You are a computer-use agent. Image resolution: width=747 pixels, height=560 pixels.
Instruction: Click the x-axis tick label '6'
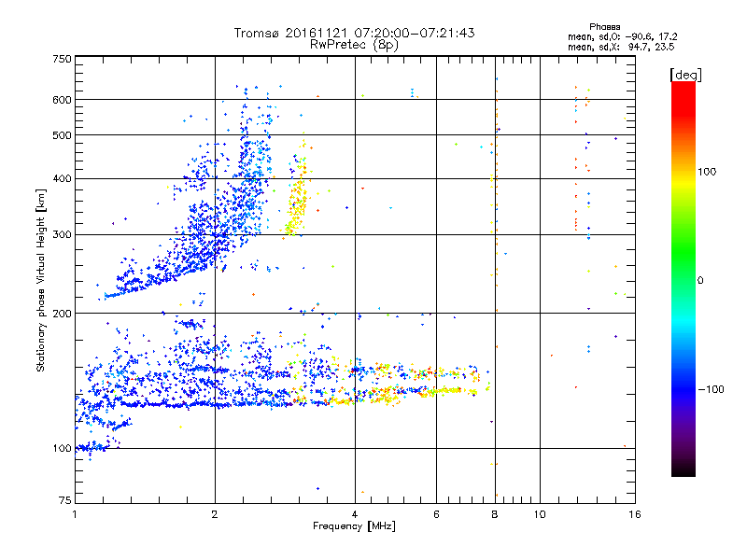(436, 514)
